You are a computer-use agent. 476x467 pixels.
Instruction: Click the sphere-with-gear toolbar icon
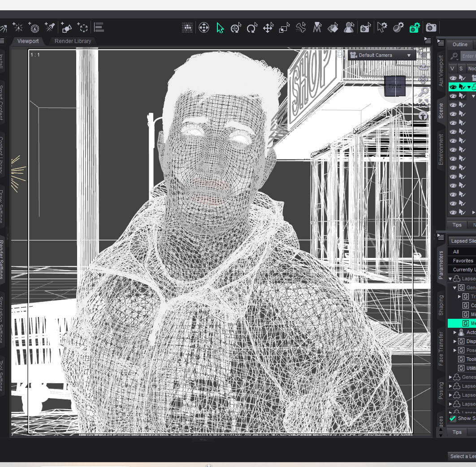point(398,28)
